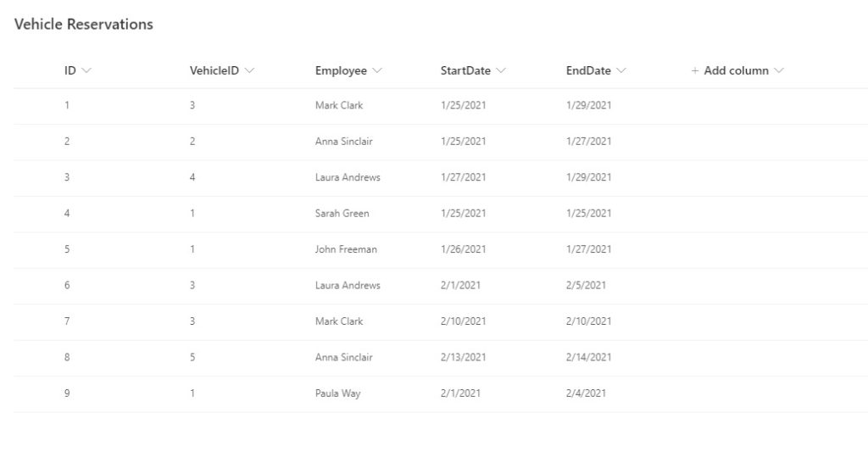The width and height of the screenshot is (868, 452).
Task: Select Anna Sinclair's row with ID 2
Action: point(441,142)
